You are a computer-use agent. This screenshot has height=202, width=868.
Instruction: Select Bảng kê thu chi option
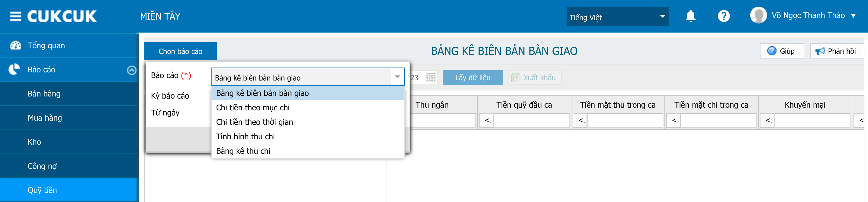308,151
